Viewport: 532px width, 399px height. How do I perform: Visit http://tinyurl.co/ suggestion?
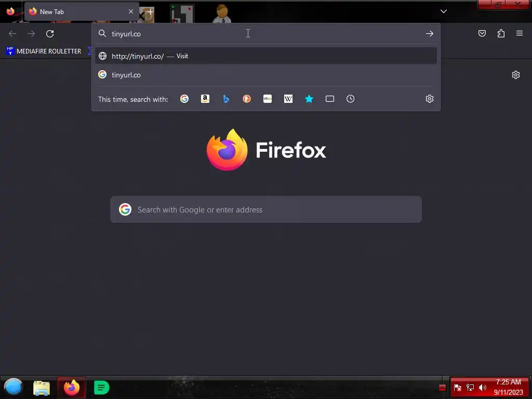(266, 56)
